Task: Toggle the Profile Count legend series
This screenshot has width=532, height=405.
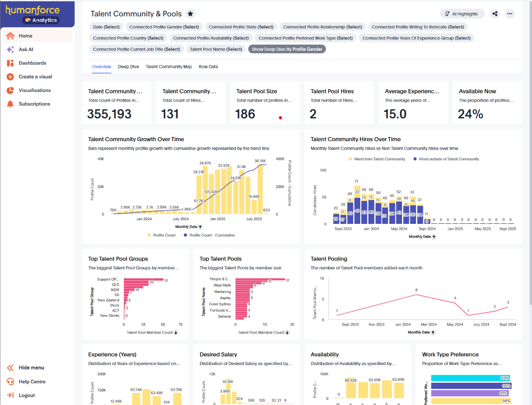Action: click(x=162, y=235)
